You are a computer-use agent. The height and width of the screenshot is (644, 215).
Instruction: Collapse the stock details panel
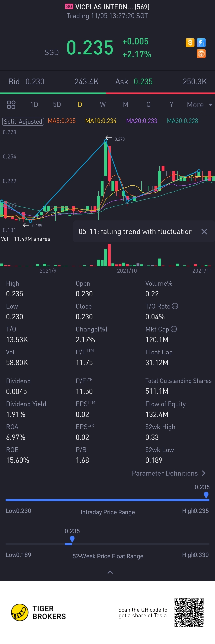pos(110,572)
